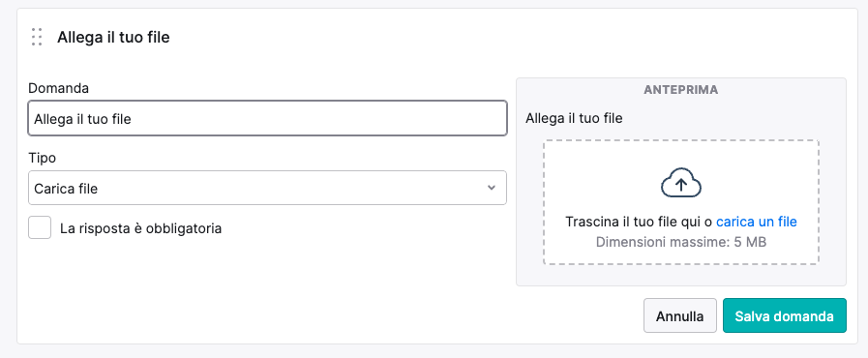The height and width of the screenshot is (358, 868).
Task: Click the 'Tipo' field label
Action: 42,159
